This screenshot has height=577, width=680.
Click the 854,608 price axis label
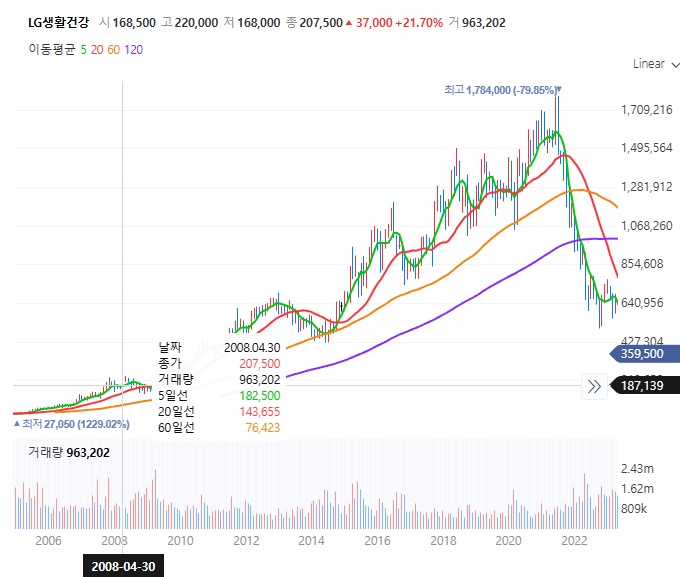pyautogui.click(x=642, y=264)
